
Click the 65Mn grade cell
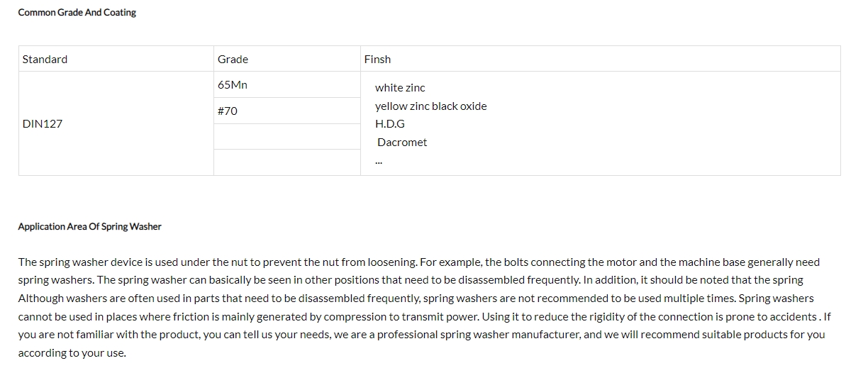click(x=287, y=84)
